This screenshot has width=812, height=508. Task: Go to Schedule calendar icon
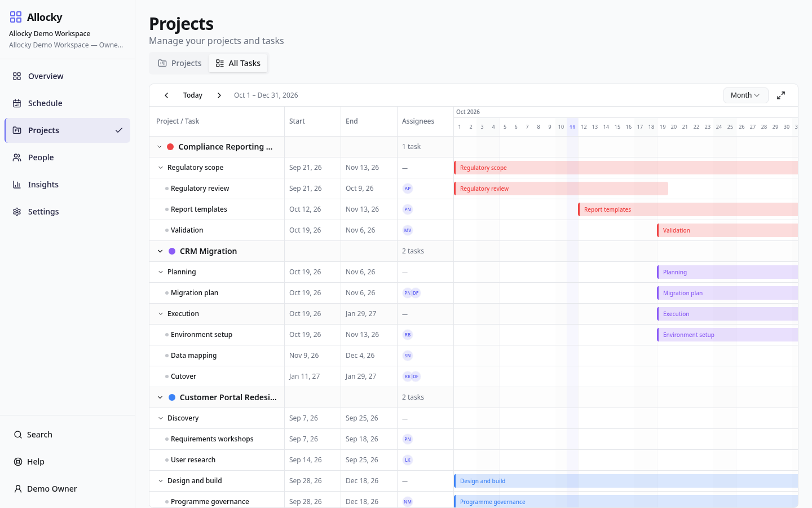(17, 103)
